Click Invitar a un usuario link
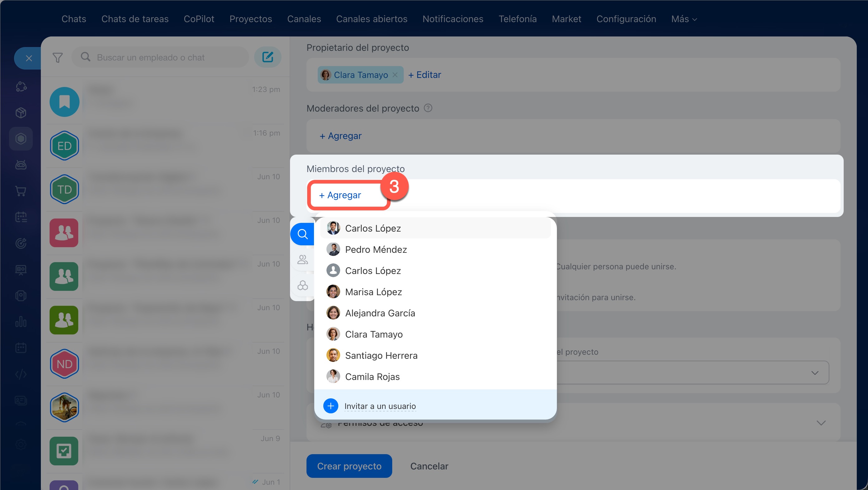This screenshot has height=490, width=868. pos(380,406)
